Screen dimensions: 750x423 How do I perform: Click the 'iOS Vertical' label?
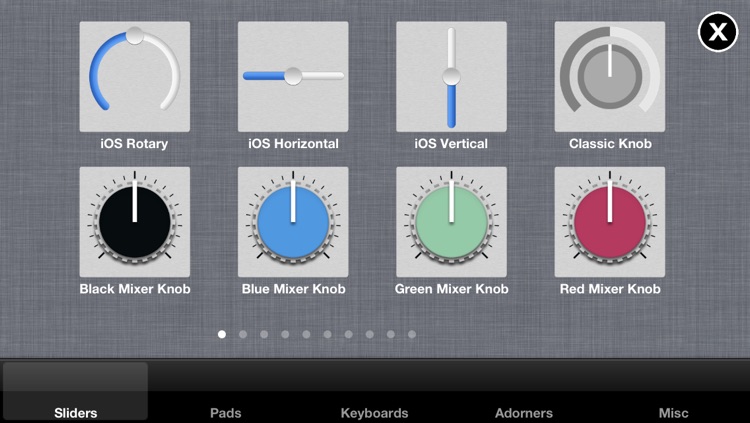pyautogui.click(x=451, y=144)
